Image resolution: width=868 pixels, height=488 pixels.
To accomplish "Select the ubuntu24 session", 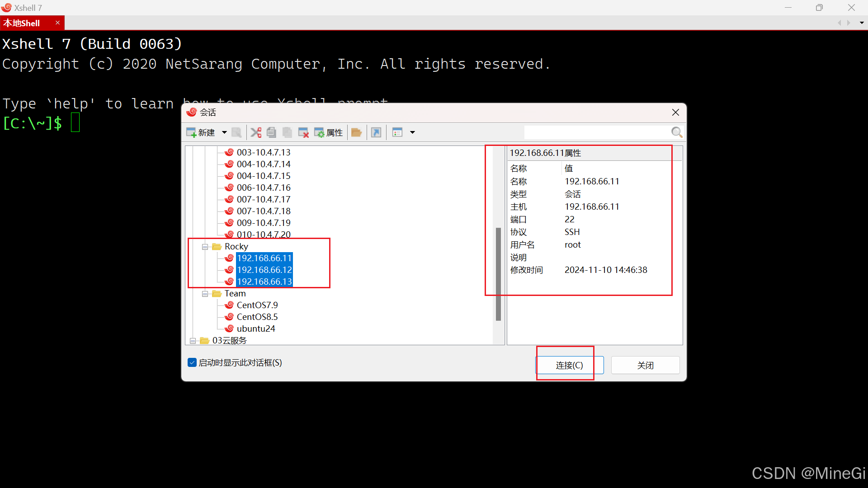I will point(255,328).
